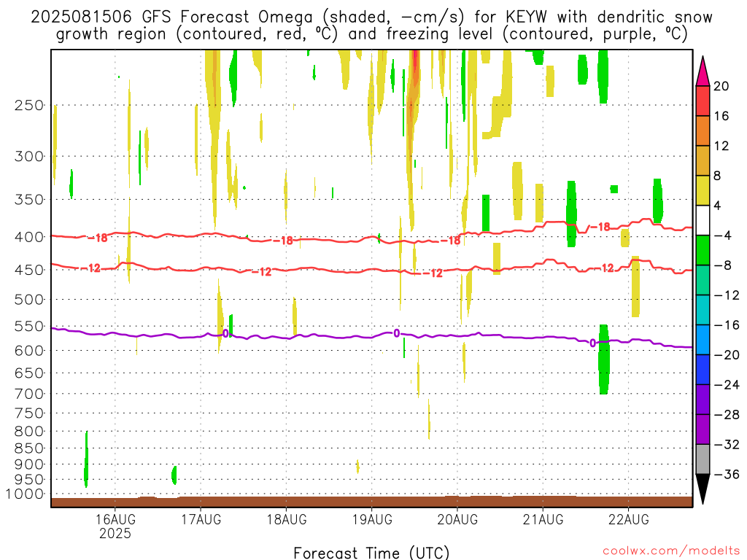Click the 250 pressure level label

[x=29, y=105]
